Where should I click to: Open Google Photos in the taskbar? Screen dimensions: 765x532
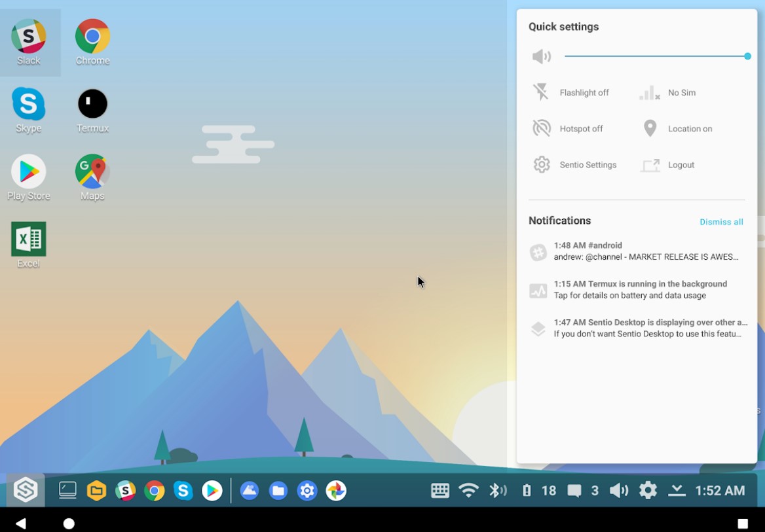[335, 490]
